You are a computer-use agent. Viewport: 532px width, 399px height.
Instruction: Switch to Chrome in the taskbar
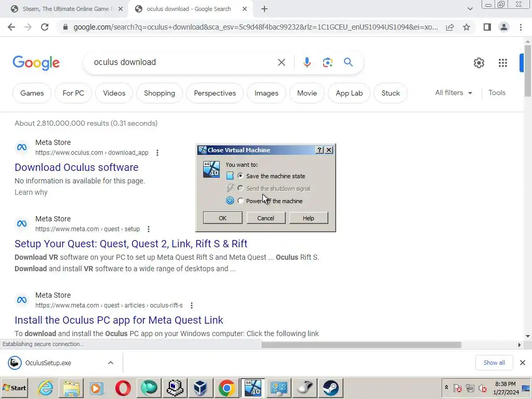(227, 388)
